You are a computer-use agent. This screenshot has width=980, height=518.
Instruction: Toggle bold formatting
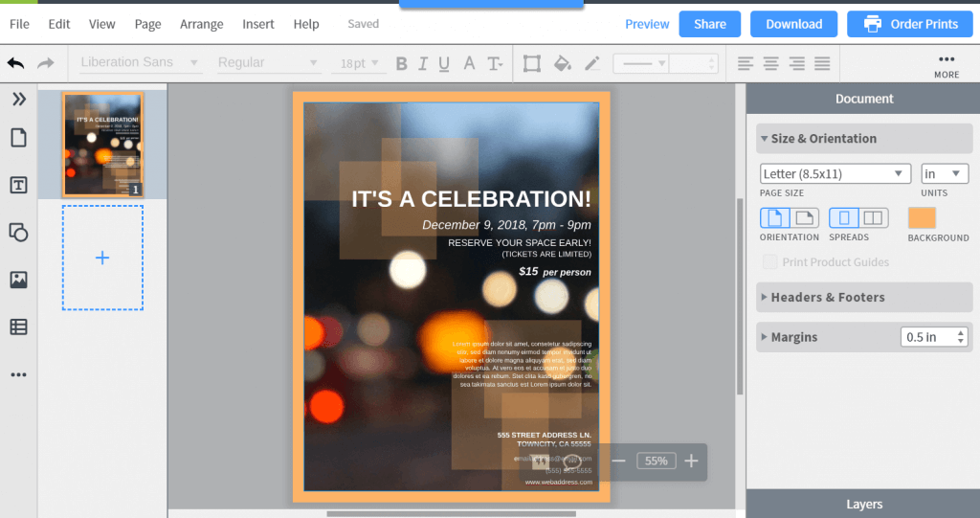401,63
